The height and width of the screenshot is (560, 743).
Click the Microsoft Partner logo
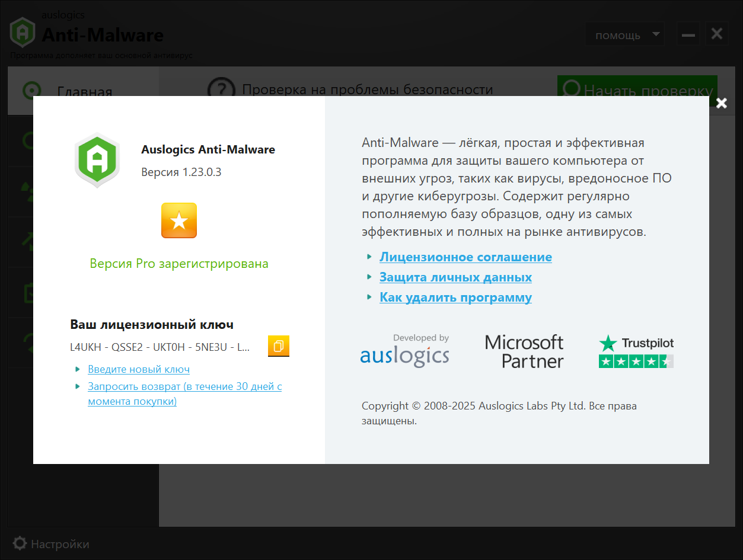pyautogui.click(x=524, y=351)
